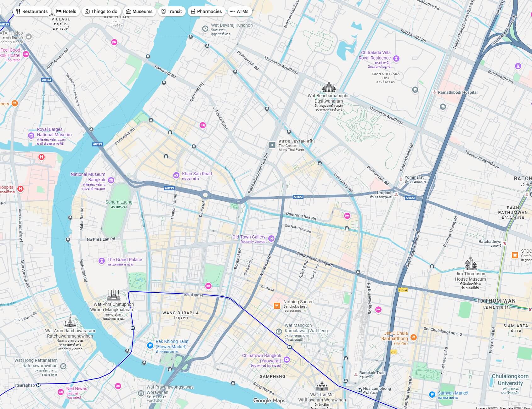Show Transit places on the map
532x409 pixels.
click(172, 11)
